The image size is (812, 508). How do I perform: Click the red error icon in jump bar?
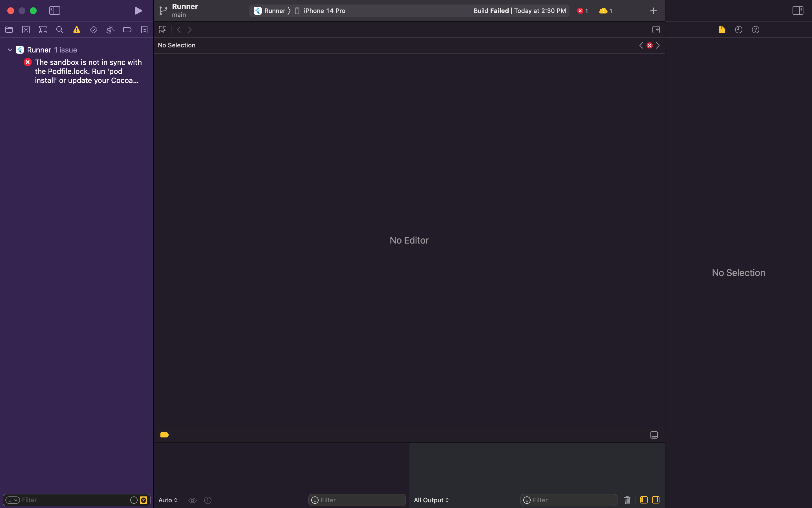pyautogui.click(x=650, y=45)
